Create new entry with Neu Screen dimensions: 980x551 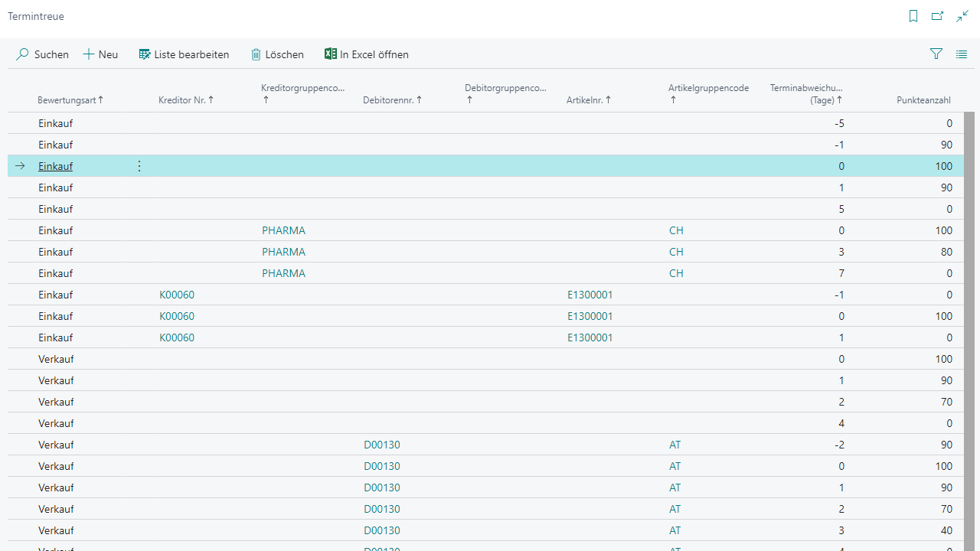point(100,54)
